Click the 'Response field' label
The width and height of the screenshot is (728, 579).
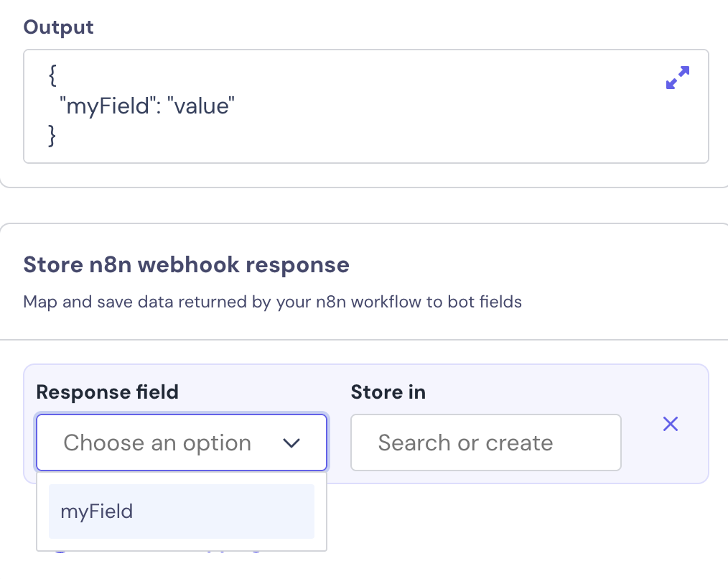click(107, 392)
